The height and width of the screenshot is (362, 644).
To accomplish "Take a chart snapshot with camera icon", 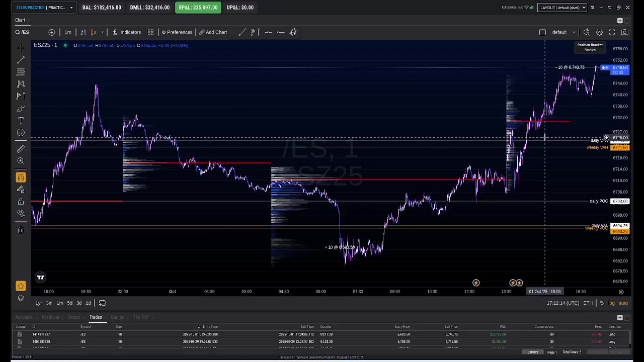I will [x=624, y=32].
